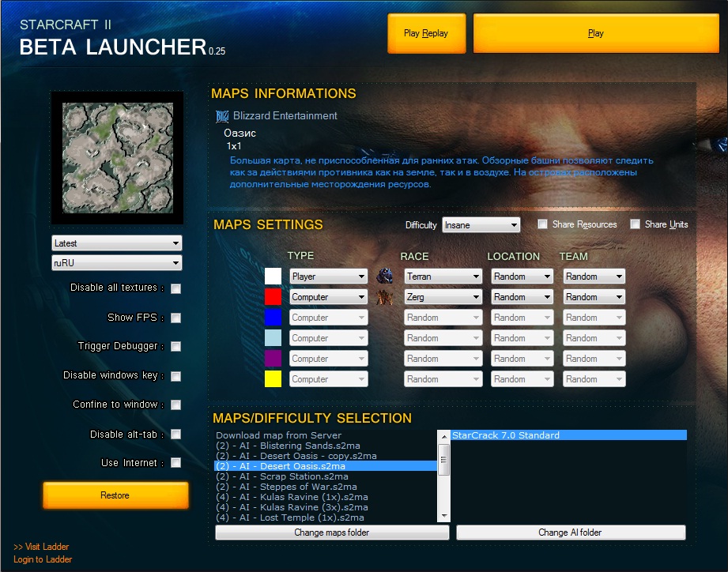Open Location dropdown in the Zerg row

tap(522, 297)
